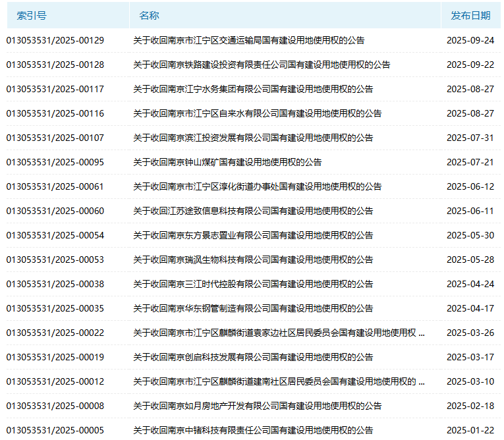Image resolution: width=504 pixels, height=440 pixels.
Task: Click the 南京三江时代控股有限公司 announcement
Action: (253, 284)
